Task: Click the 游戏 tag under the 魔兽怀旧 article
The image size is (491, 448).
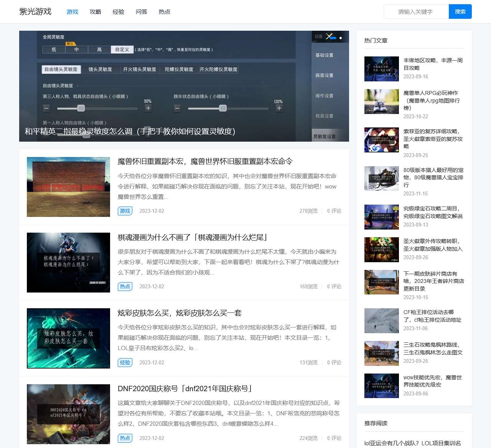Action: click(125, 211)
